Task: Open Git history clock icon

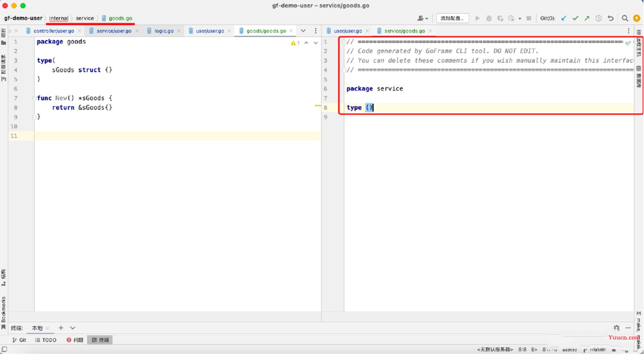Action: pyautogui.click(x=598, y=18)
